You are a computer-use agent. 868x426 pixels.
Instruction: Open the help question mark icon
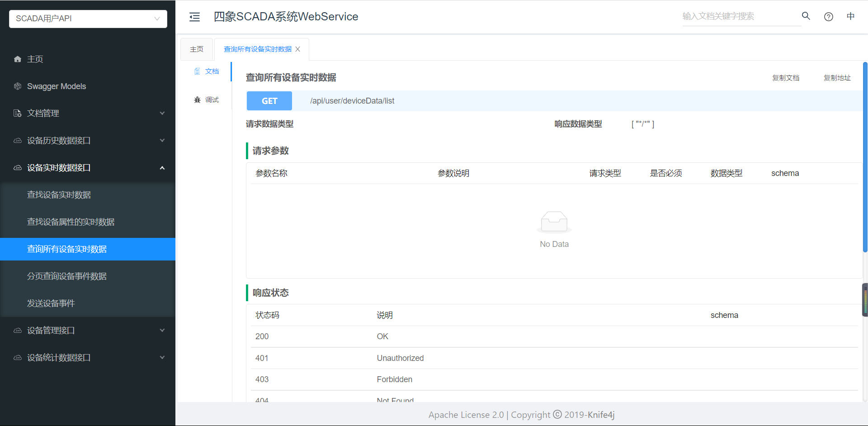tap(828, 17)
